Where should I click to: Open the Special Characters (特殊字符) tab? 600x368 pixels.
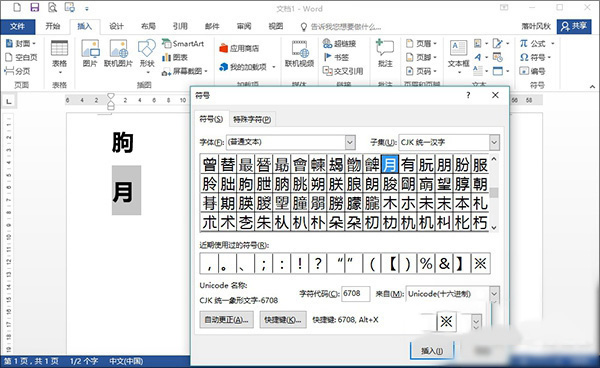point(252,119)
